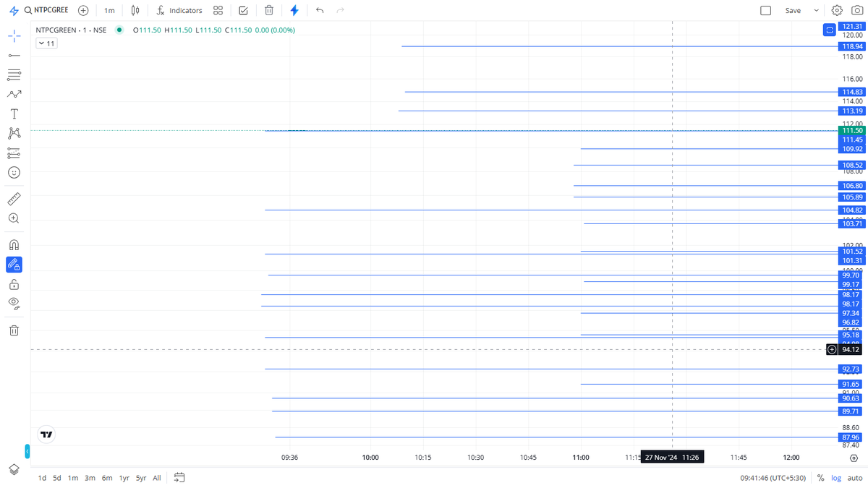Add a symbol to compare with plus icon
Image resolution: width=868 pixels, height=488 pixels.
[x=83, y=11]
